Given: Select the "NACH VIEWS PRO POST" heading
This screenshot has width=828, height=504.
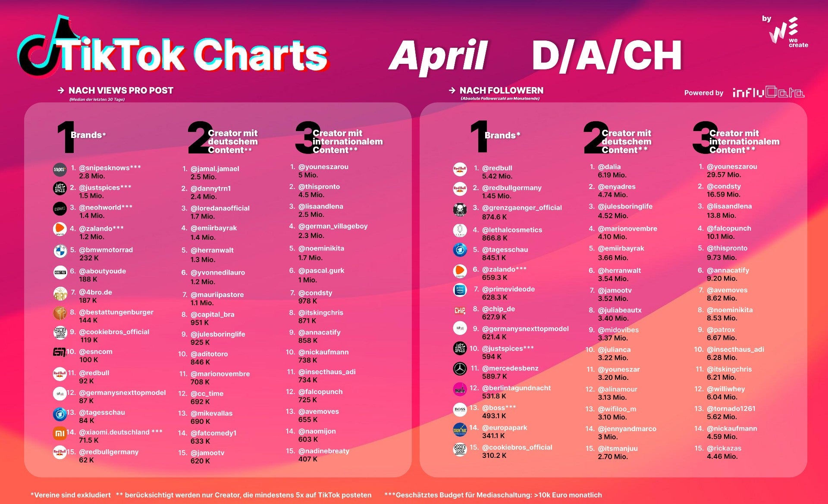Looking at the screenshot, I should [x=121, y=91].
